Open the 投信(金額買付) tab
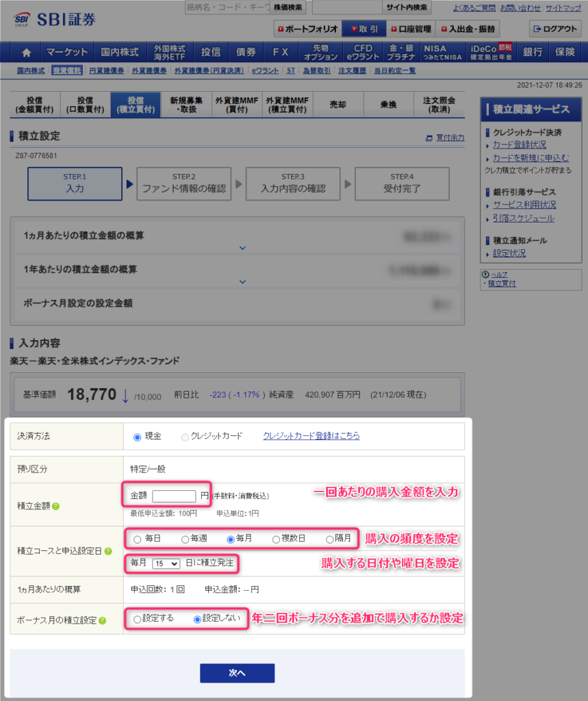588x701 pixels. [x=34, y=105]
